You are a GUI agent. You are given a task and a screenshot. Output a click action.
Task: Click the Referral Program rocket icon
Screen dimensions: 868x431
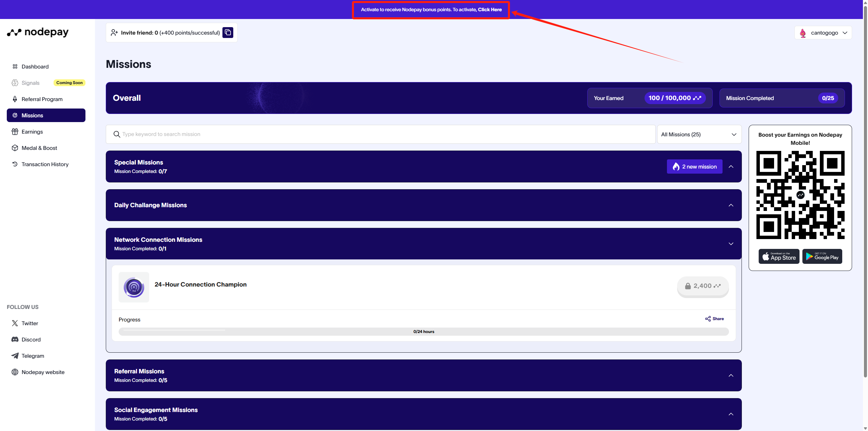[15, 99]
